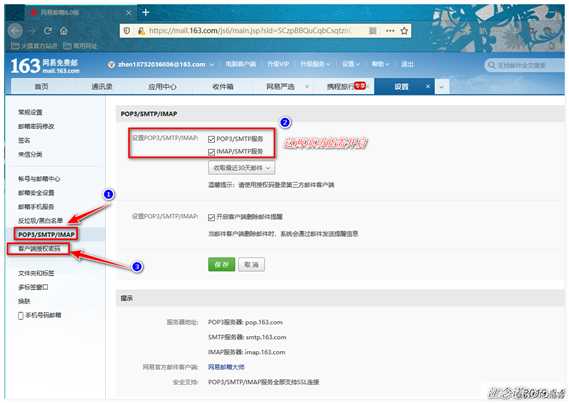Open 手机号码邮箱 with phone icon in sidebar

pos(40,315)
